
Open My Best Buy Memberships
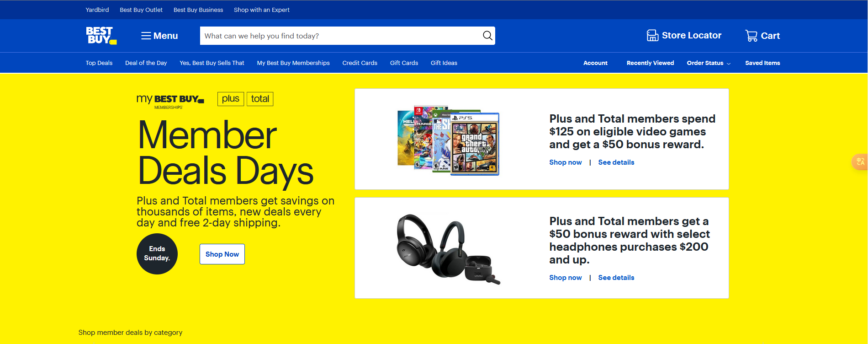coord(293,63)
